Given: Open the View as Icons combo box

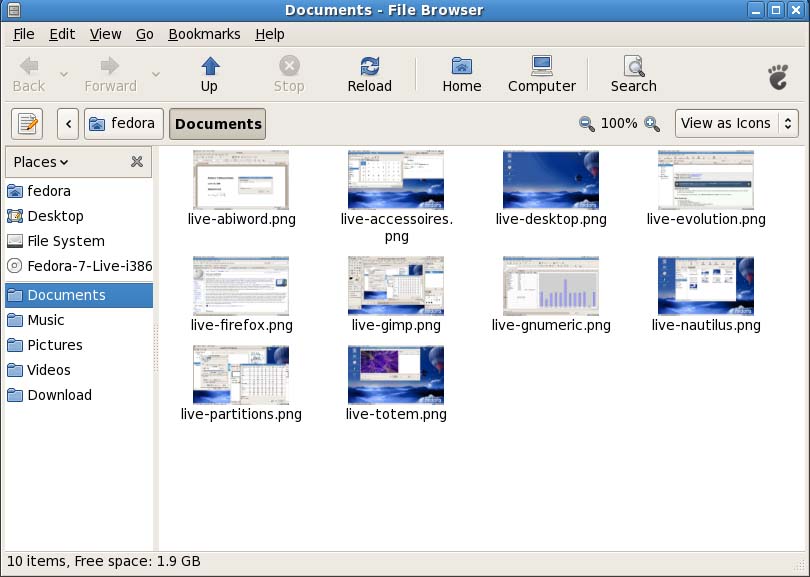Looking at the screenshot, I should tap(736, 124).
